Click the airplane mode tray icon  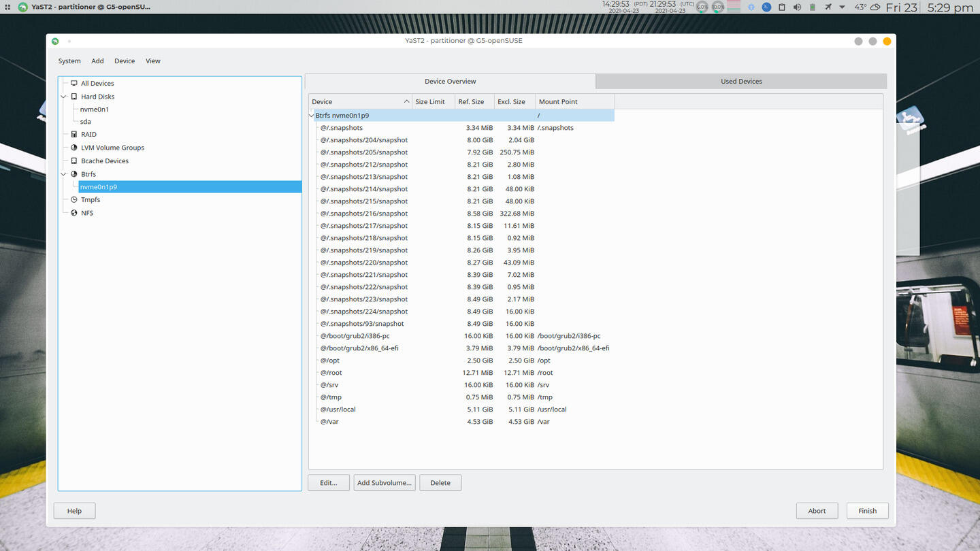point(828,7)
